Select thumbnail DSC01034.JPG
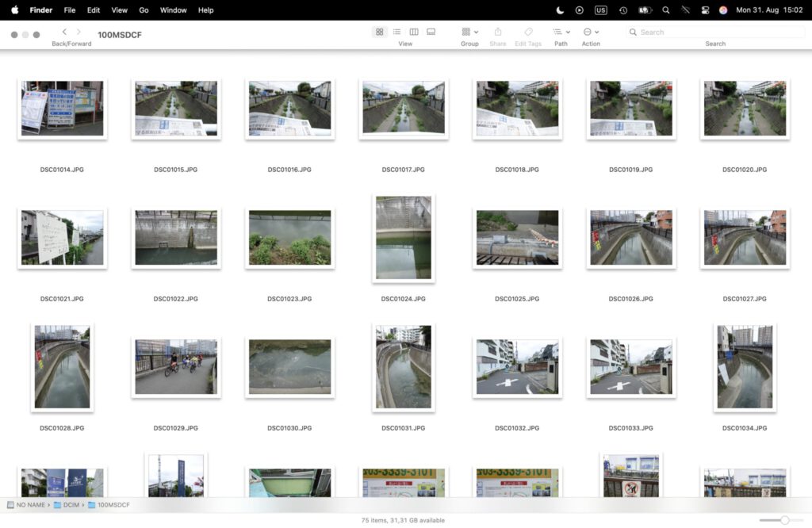 coord(745,367)
